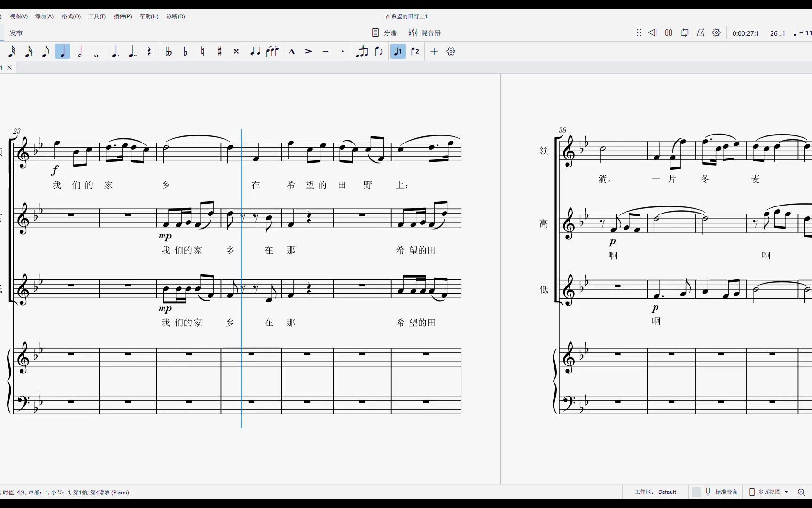Select the 16th note duration
Viewport: 812px width, 508px height.
coord(29,51)
